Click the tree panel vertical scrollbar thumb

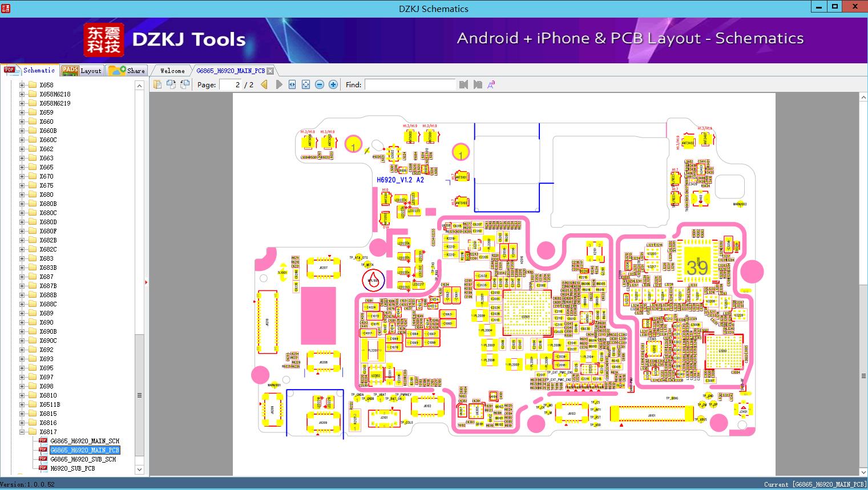[x=139, y=395]
